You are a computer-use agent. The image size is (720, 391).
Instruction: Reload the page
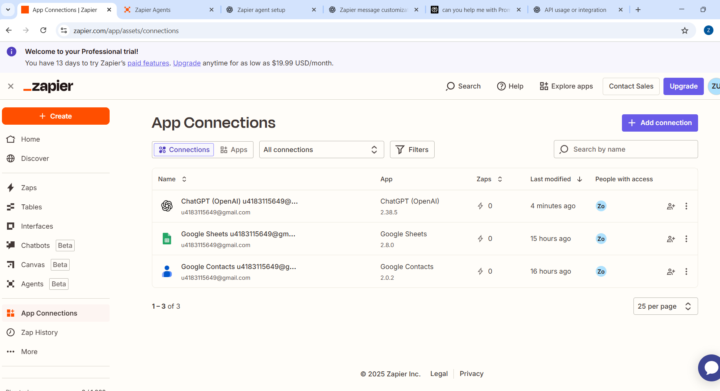click(43, 30)
